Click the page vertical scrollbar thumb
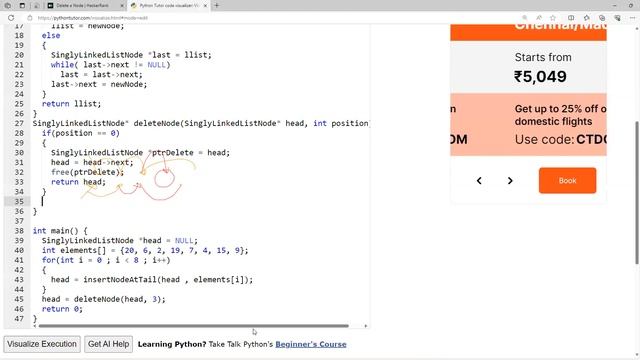 637,193
